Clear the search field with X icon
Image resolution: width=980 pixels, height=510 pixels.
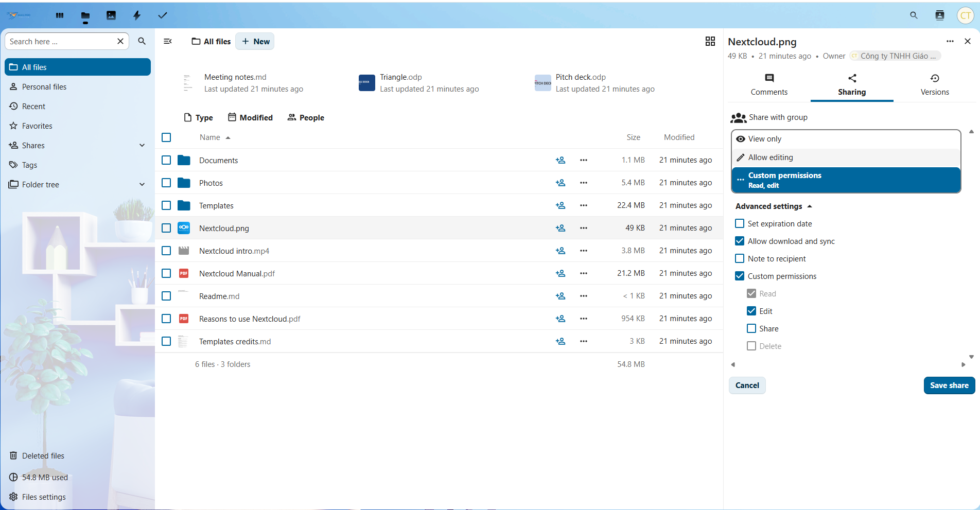(120, 41)
